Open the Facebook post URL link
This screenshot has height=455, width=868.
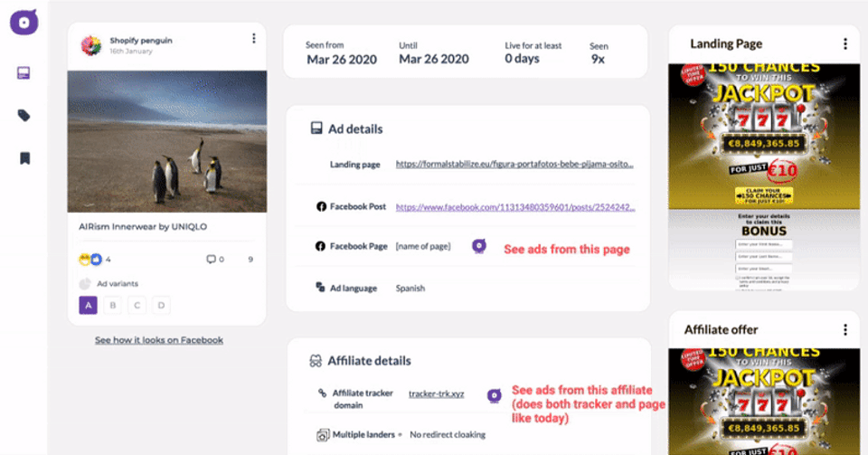coord(515,207)
